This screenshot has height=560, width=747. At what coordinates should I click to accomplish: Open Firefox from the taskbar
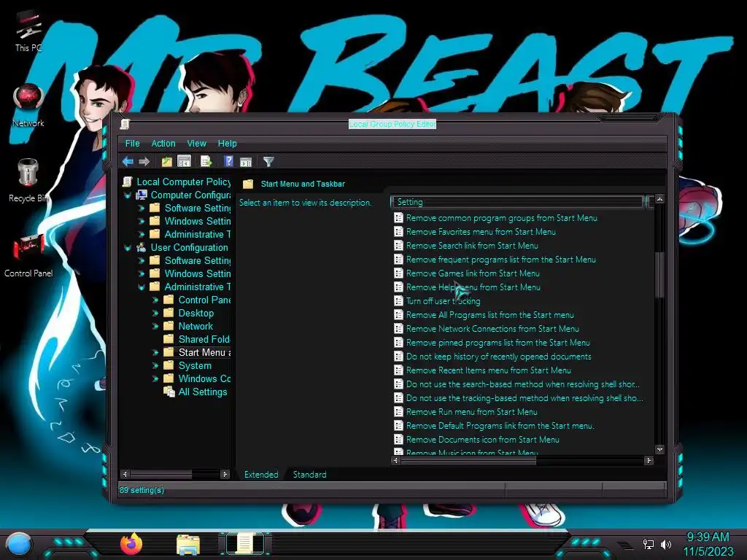tap(131, 544)
